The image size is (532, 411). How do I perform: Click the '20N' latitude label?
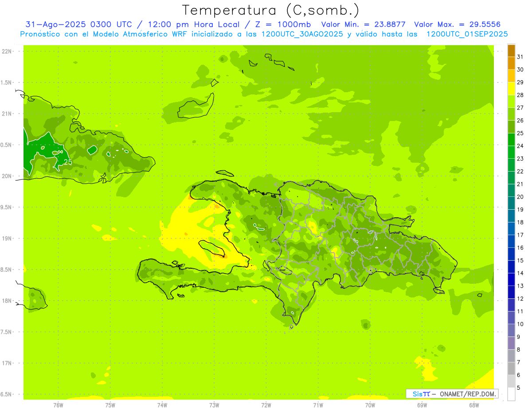pos(7,176)
